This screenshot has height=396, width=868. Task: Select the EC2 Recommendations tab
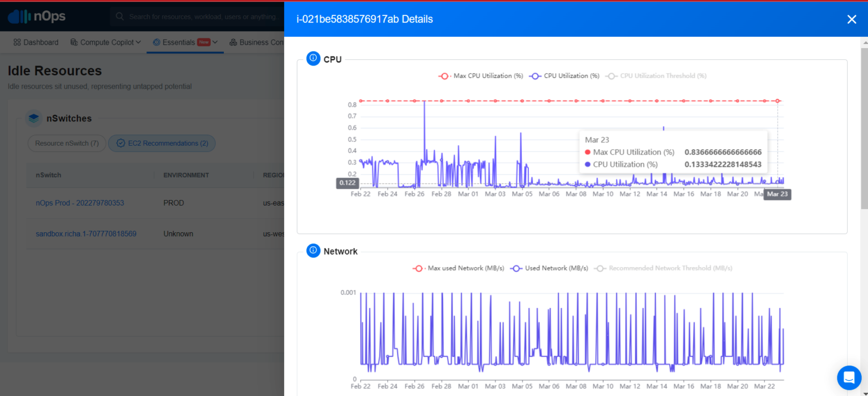[162, 143]
